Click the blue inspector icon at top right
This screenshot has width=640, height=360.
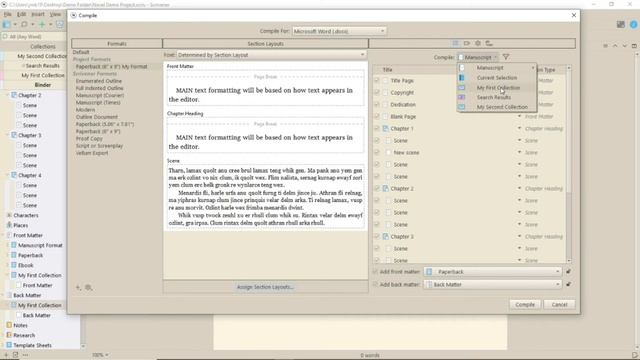[634, 24]
